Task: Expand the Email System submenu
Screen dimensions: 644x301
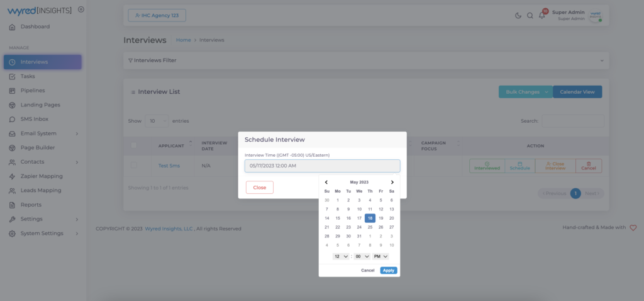Action: tap(77, 133)
